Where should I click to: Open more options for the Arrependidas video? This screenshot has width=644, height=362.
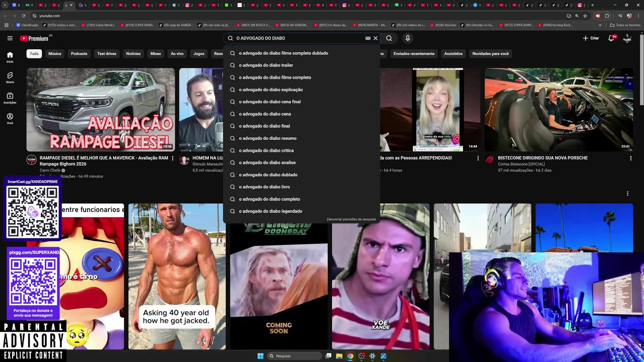point(478,158)
